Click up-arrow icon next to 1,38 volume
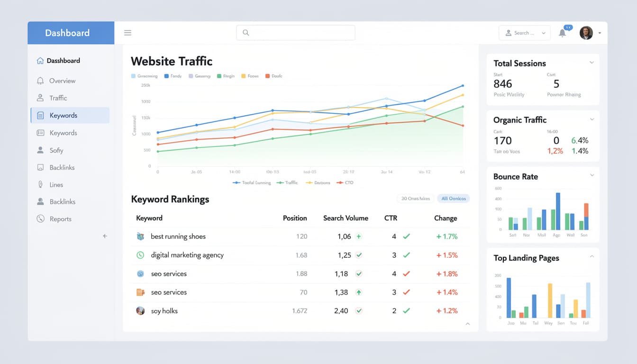Image resolution: width=637 pixels, height=364 pixels. pyautogui.click(x=359, y=292)
